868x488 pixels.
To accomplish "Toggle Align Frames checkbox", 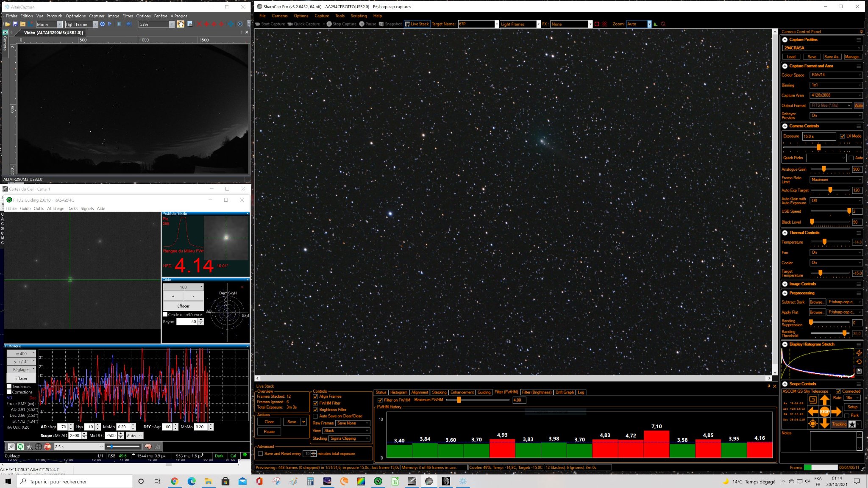I will tap(315, 397).
